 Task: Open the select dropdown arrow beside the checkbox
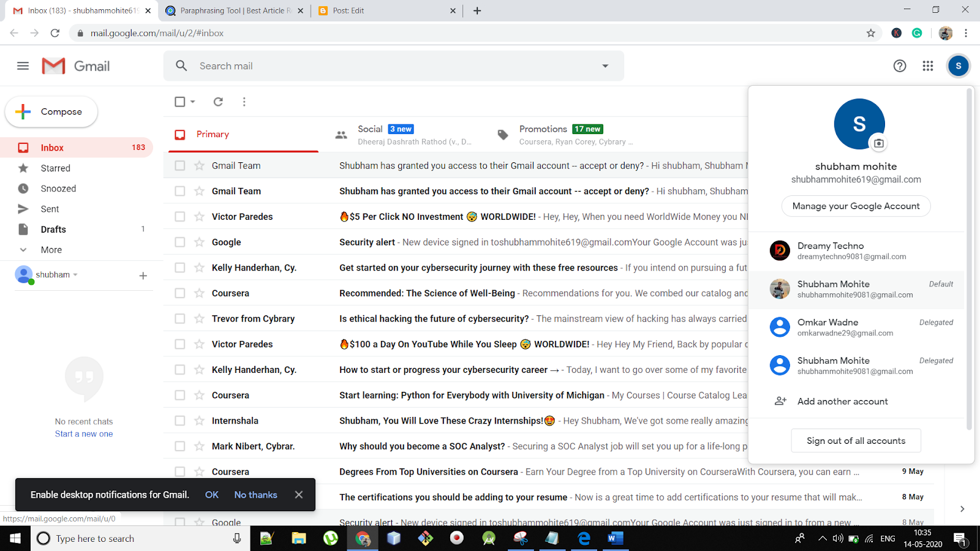(x=192, y=102)
